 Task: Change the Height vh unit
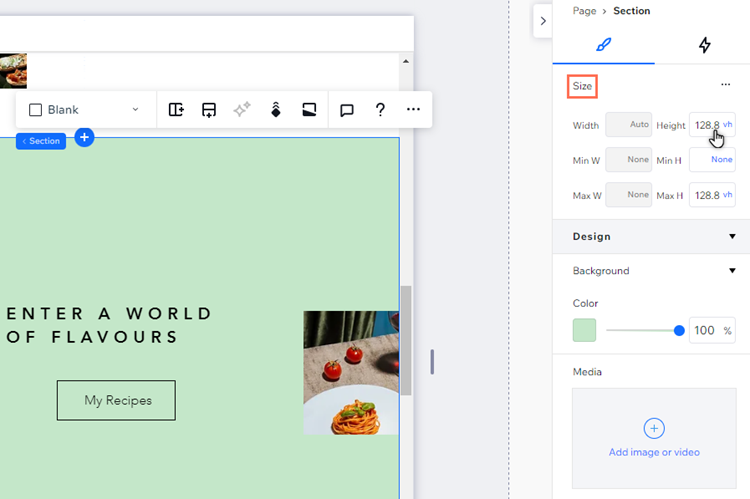coord(728,124)
